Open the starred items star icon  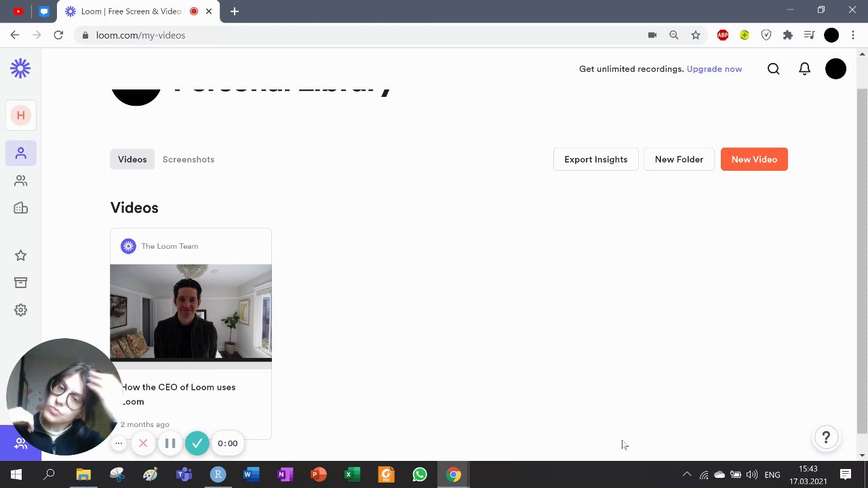pyautogui.click(x=21, y=256)
